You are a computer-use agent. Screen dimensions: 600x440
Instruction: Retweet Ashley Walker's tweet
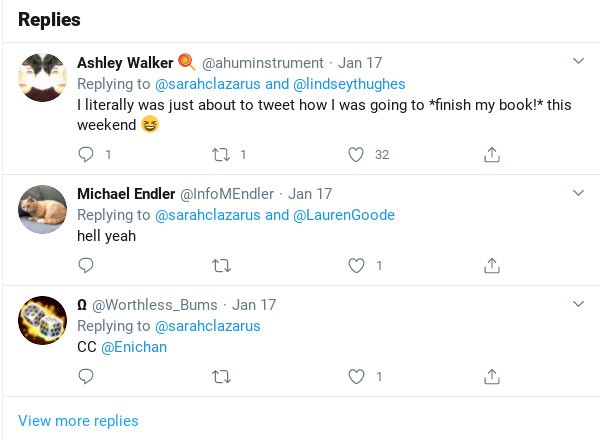[222, 155]
